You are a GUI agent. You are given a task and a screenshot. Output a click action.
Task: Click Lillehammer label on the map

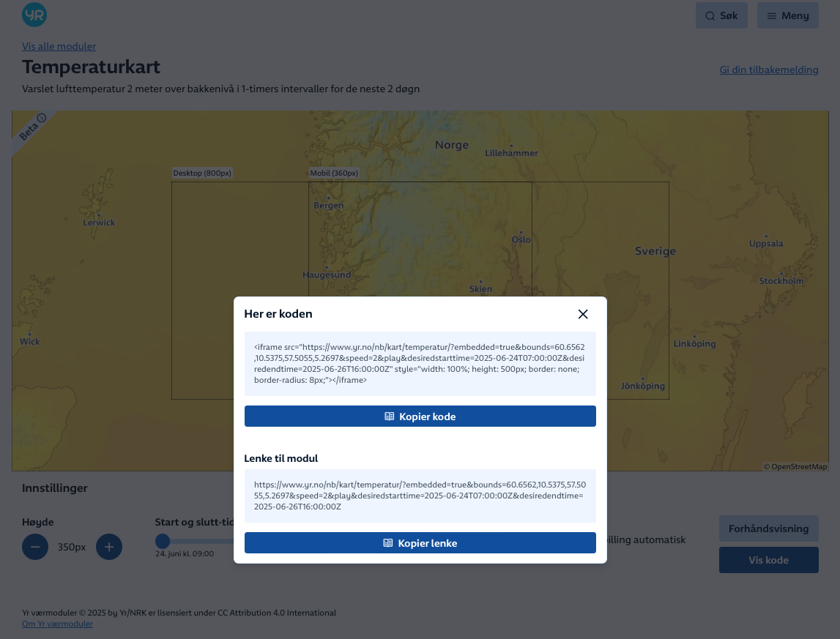[x=511, y=153]
